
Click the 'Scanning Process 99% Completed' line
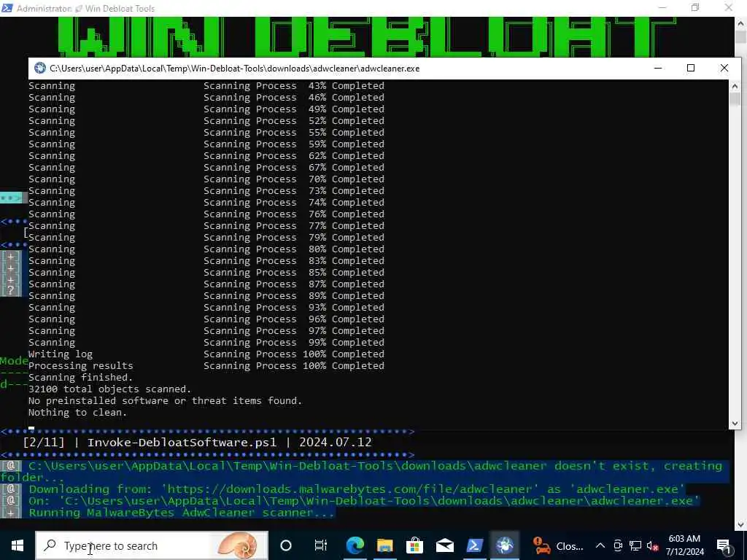pyautogui.click(x=294, y=343)
